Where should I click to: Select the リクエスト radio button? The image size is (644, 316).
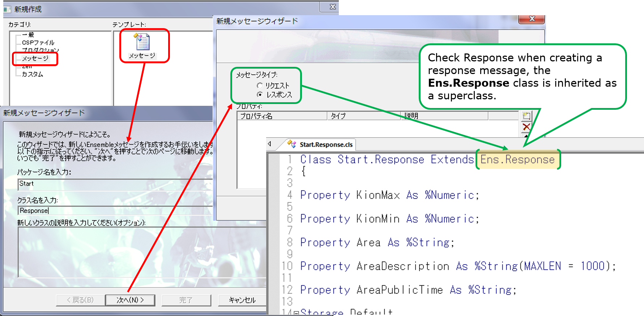pos(260,86)
